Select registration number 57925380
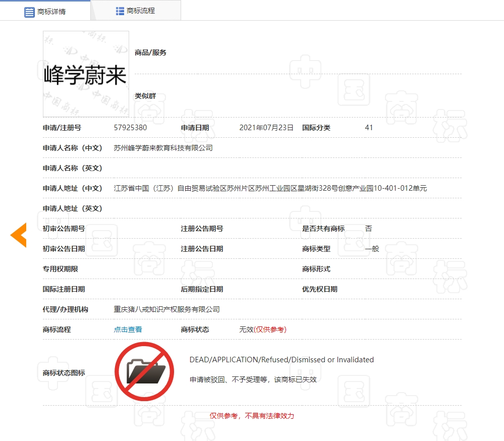This screenshot has width=504, height=441. coord(130,128)
